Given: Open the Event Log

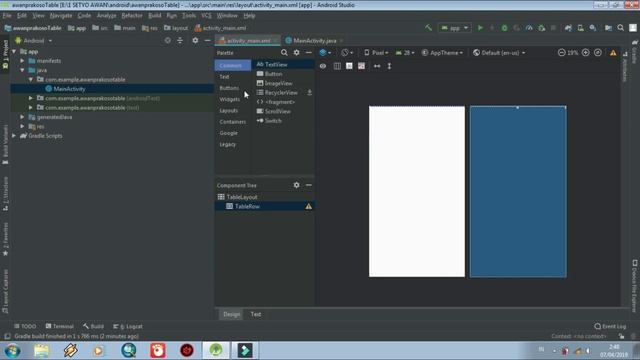Looking at the screenshot, I should 610,327.
